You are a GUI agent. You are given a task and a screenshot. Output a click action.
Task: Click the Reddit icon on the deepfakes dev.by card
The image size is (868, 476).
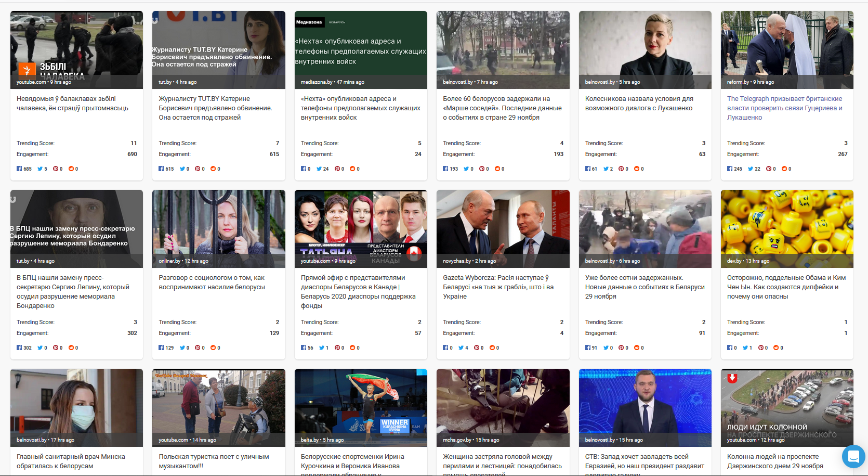click(776, 348)
